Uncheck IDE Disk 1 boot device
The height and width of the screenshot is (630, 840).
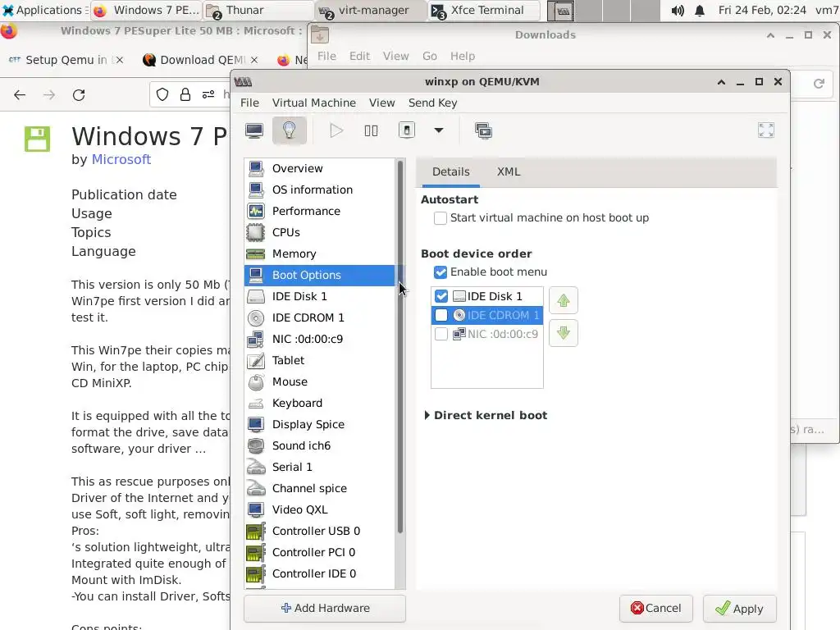[x=441, y=296]
